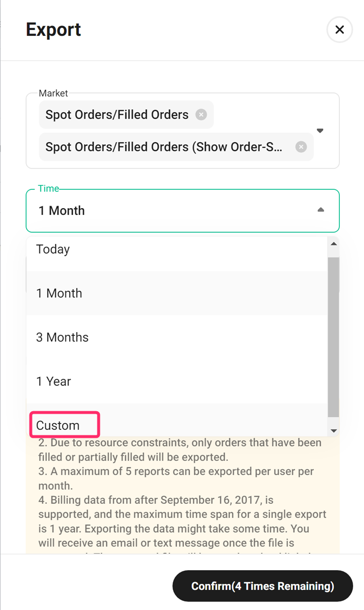Click the dropdown list scrollbar thumb
This screenshot has height=610, width=364.
click(334, 337)
